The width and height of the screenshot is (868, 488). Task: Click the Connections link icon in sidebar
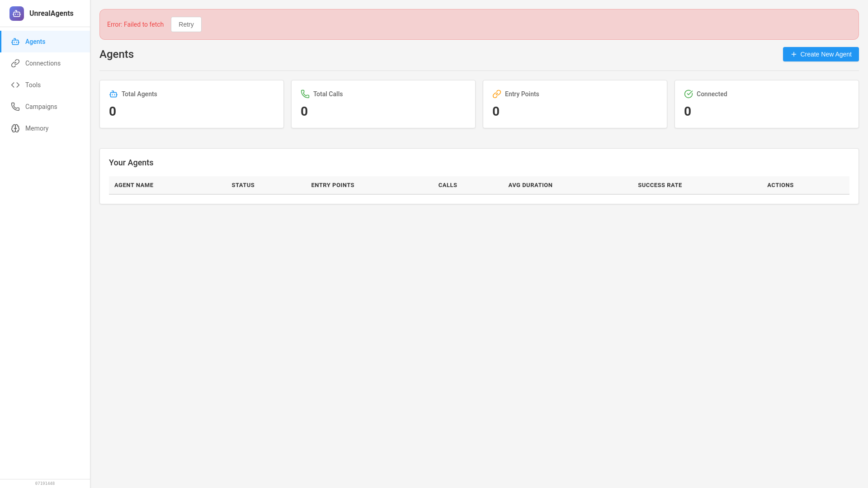(x=15, y=63)
